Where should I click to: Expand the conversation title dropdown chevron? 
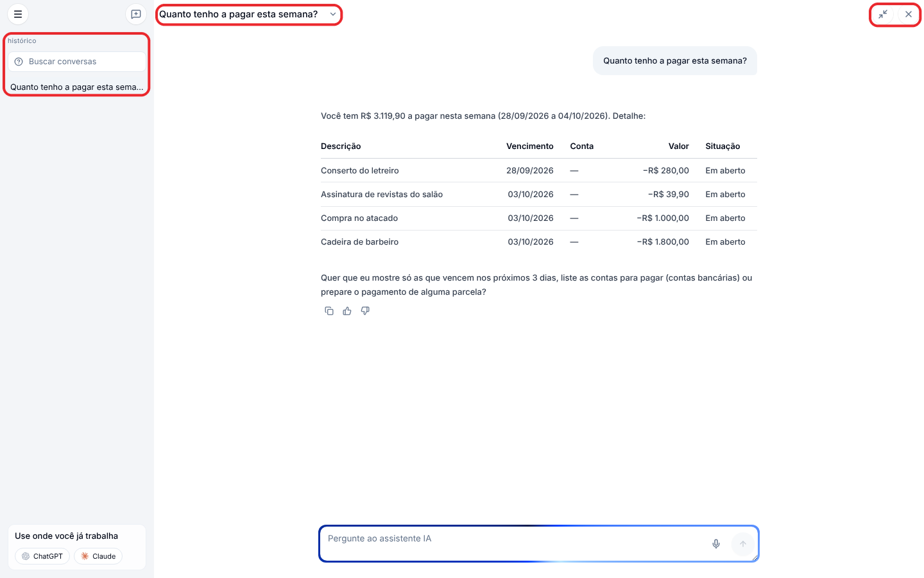coord(333,14)
